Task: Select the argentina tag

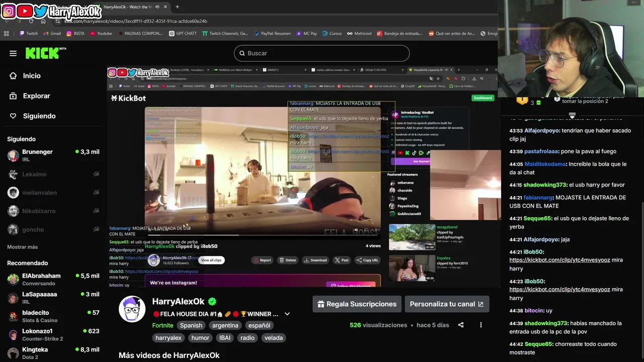Action: [225, 325]
